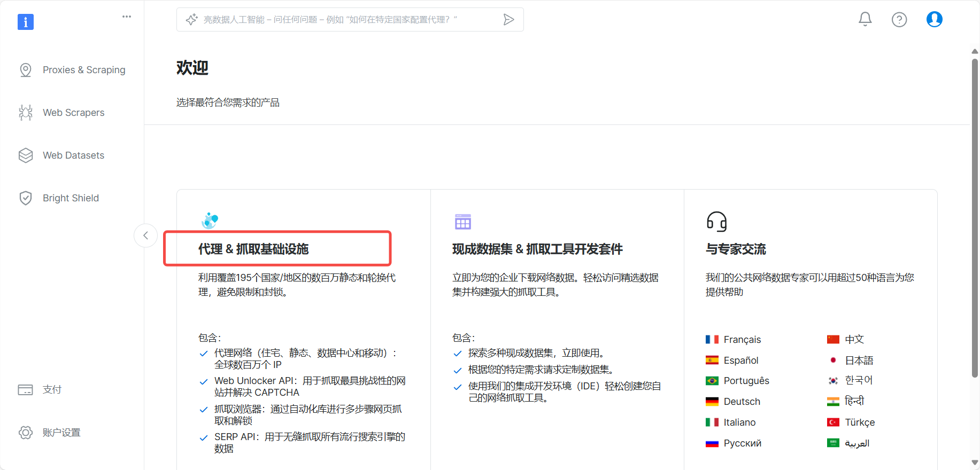
Task: Select हिन्दी language option
Action: pos(854,401)
